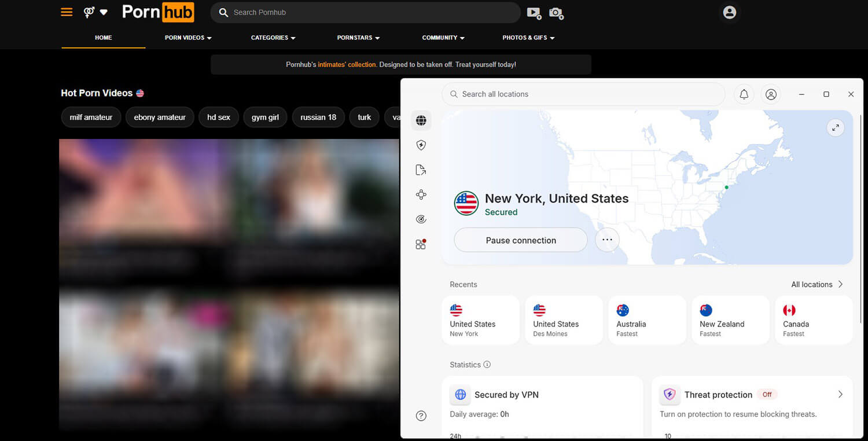This screenshot has width=868, height=441.
Task: Connect to recent New Zealand Fastest
Action: pos(730,320)
